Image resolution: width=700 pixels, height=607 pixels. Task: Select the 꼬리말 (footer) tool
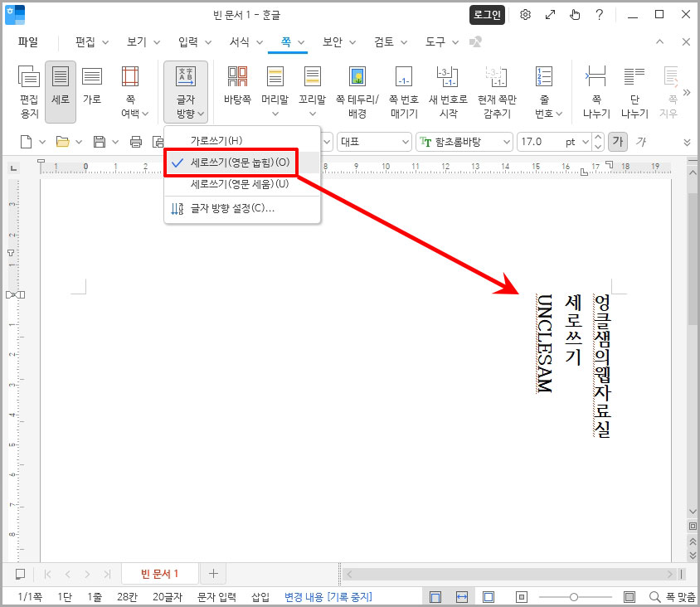[x=313, y=91]
